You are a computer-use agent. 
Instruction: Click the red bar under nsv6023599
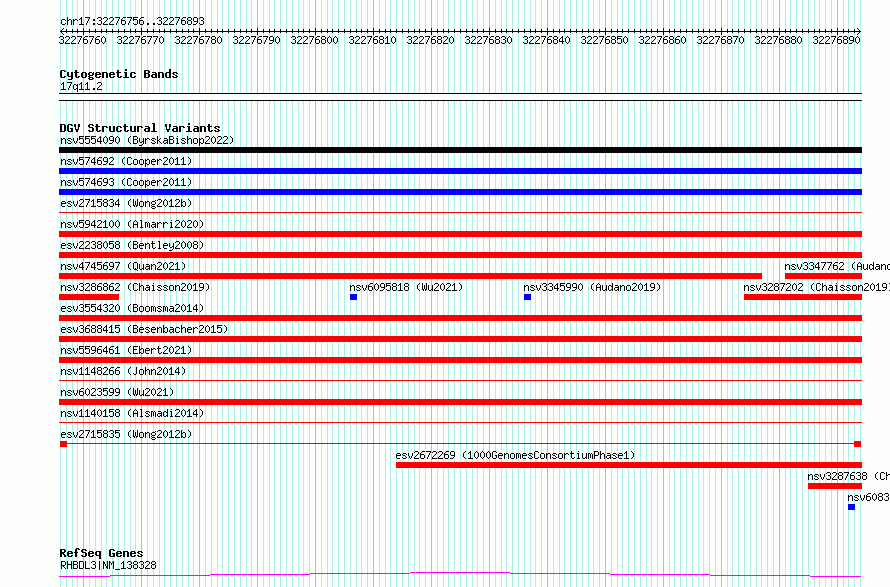460,402
